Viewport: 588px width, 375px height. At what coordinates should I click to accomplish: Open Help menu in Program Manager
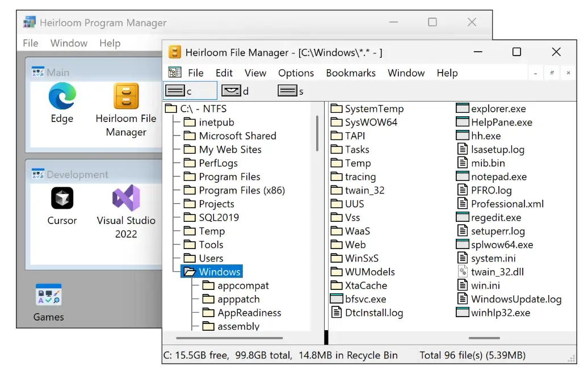tap(110, 43)
